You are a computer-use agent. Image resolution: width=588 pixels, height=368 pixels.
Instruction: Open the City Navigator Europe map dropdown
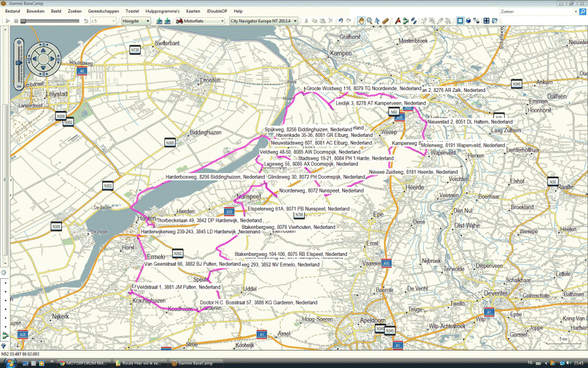(x=264, y=21)
